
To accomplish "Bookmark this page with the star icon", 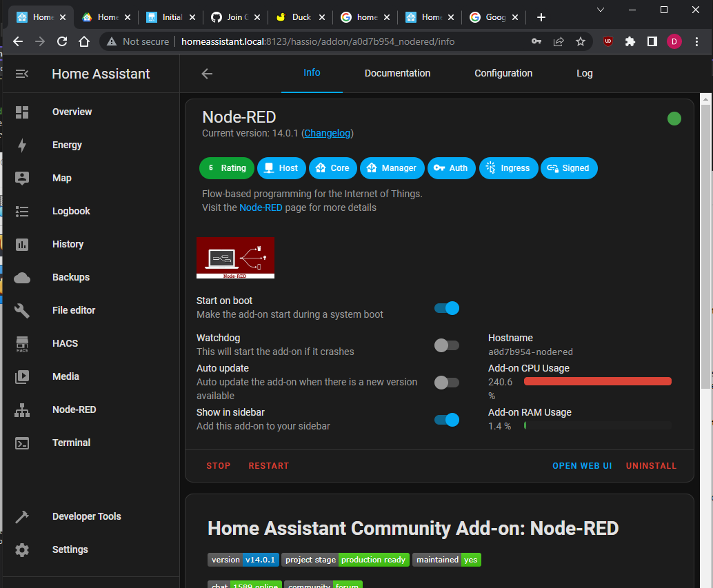I will [580, 42].
